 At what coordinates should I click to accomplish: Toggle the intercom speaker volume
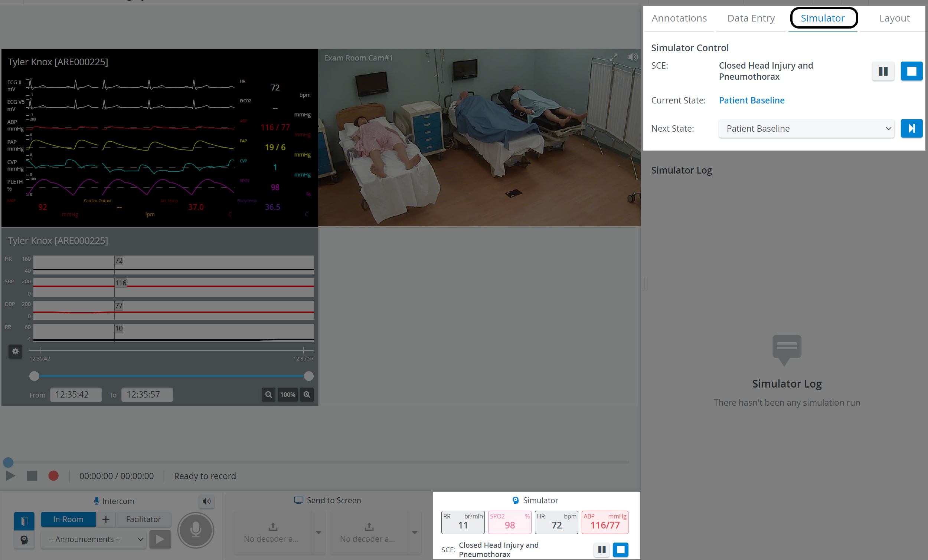click(x=207, y=501)
